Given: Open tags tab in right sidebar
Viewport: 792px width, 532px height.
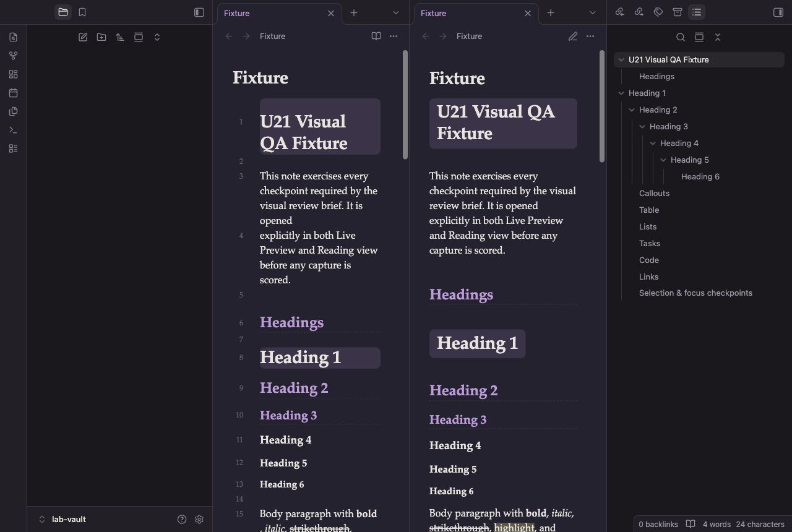Looking at the screenshot, I should click(x=658, y=12).
